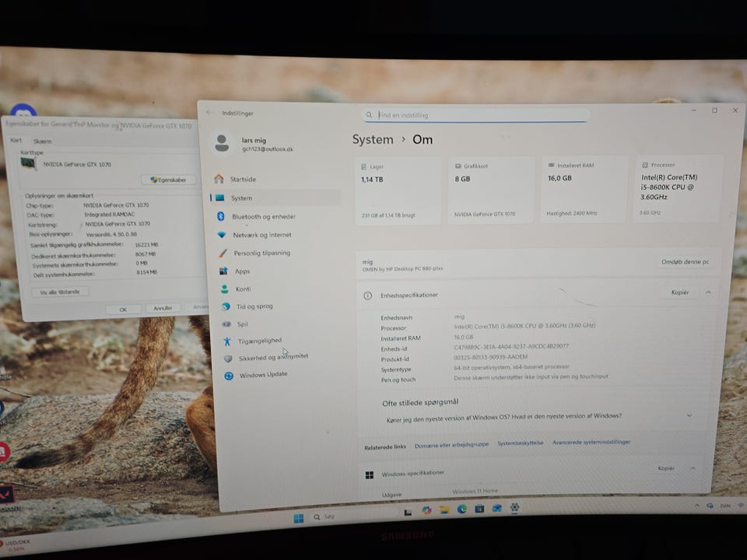This screenshot has width=747, height=560.
Task: Open Konti icon in sidebar
Action: pyautogui.click(x=224, y=289)
